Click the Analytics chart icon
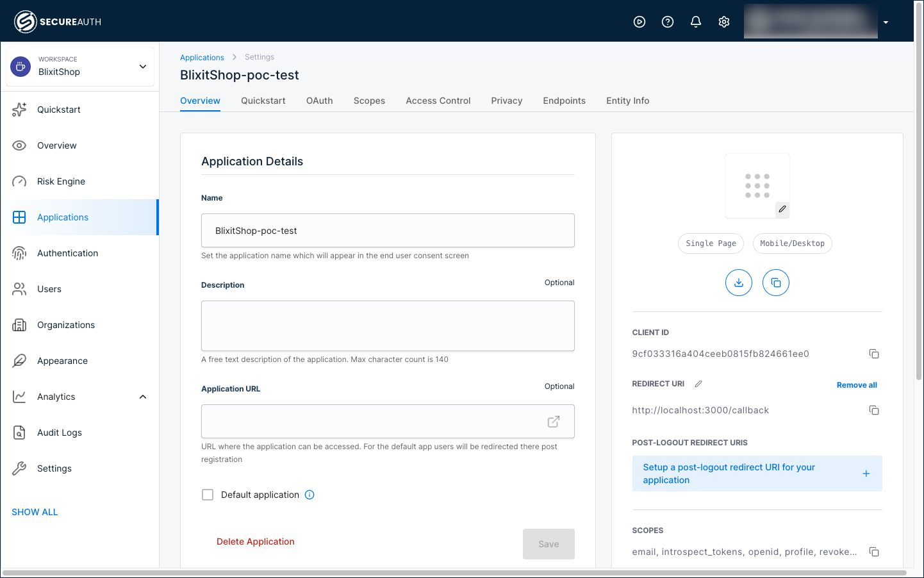The width and height of the screenshot is (924, 578). (x=19, y=397)
